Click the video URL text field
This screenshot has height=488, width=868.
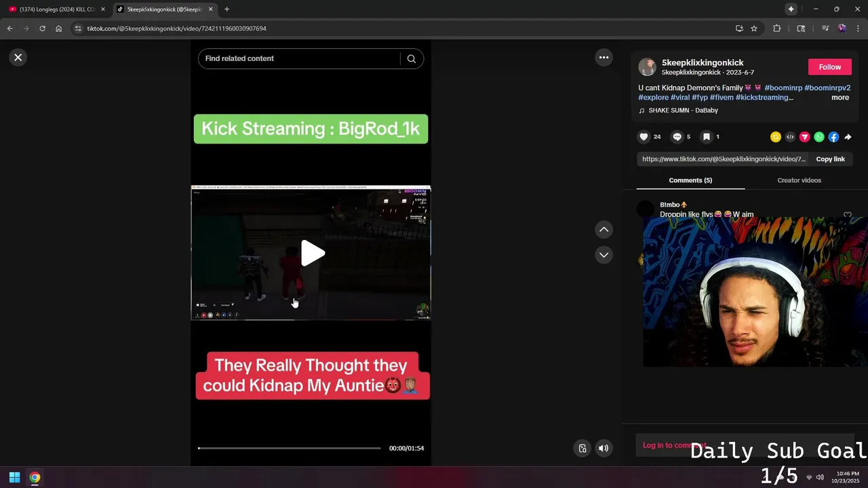(x=723, y=159)
